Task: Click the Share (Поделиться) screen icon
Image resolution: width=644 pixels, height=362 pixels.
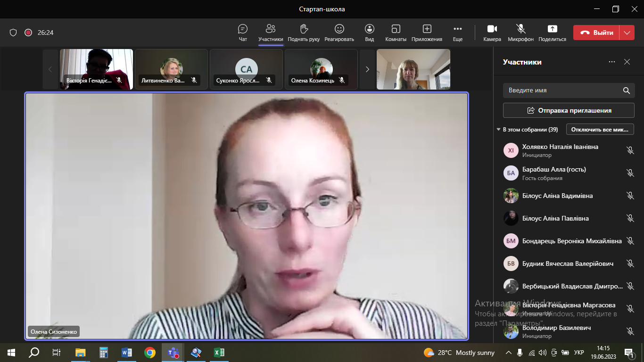Action: pos(552,29)
